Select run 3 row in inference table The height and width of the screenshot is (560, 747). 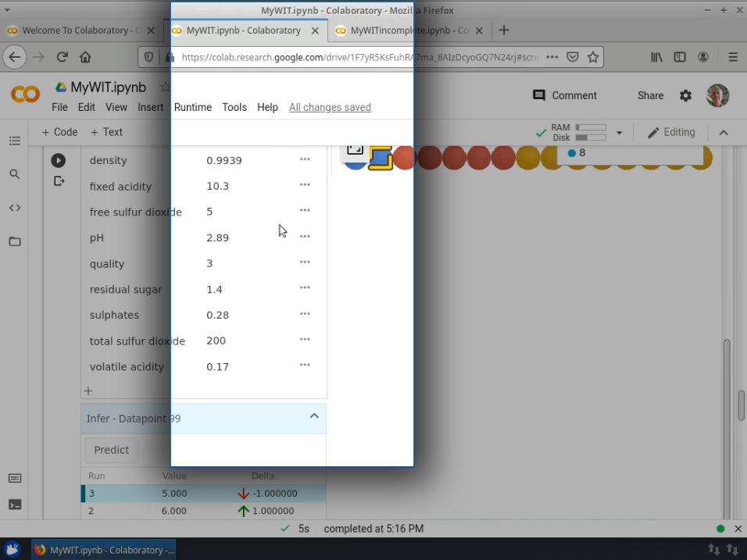point(204,494)
